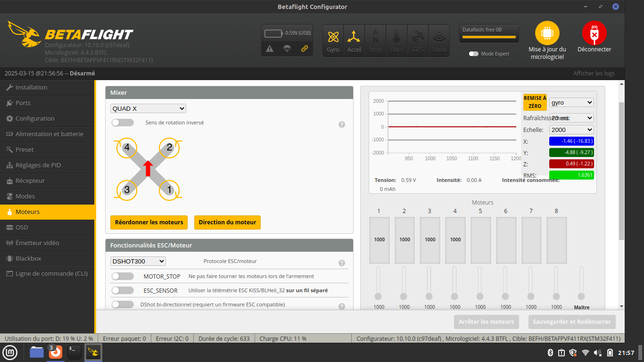The height and width of the screenshot is (362, 644).
Task: Go to the Réglages de PID tab
Action: 38,165
